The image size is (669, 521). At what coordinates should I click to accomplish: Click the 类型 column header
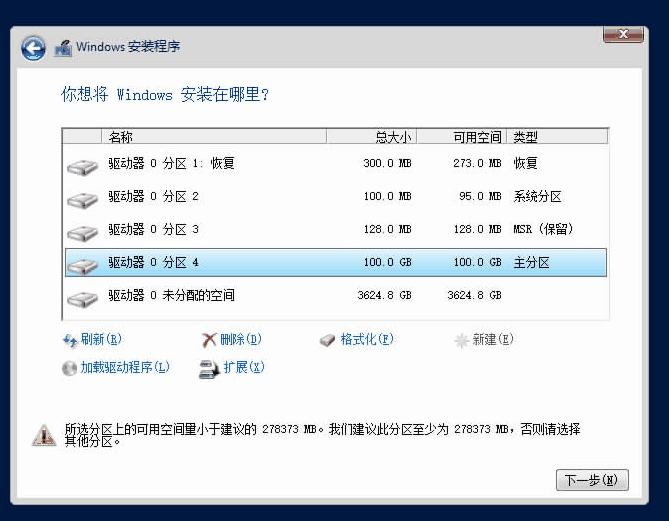(556, 137)
